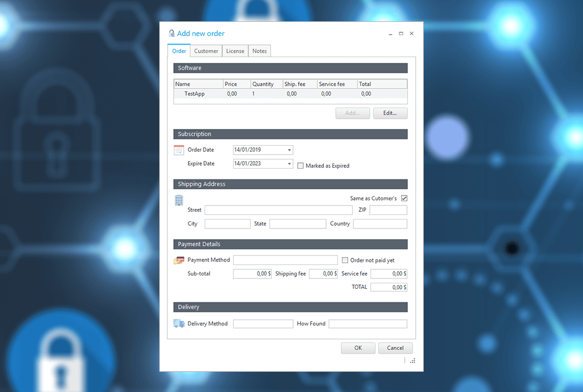This screenshot has height=392, width=583.
Task: Uncheck the Same as Customer's checkbox
Action: coord(403,198)
